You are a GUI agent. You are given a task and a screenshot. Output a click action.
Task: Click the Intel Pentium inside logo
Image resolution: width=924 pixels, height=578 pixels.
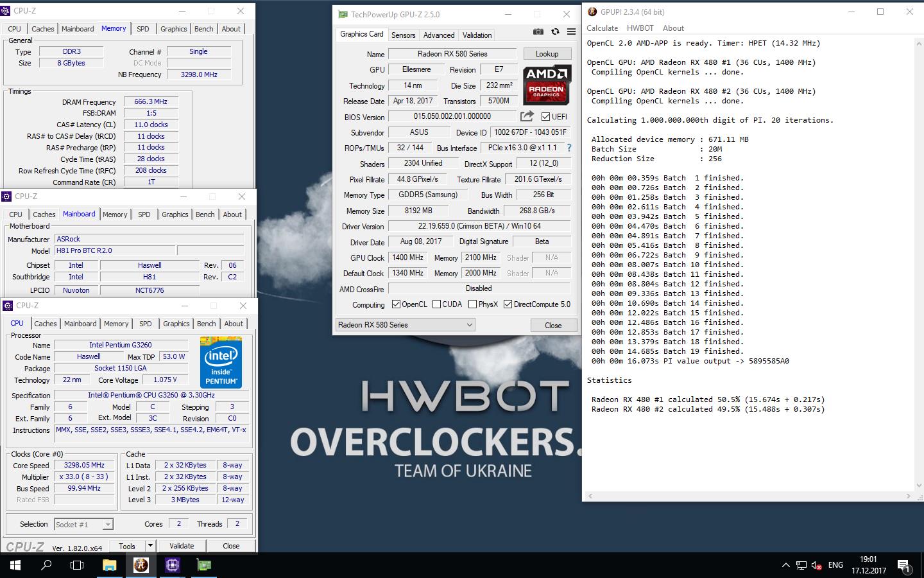221,362
